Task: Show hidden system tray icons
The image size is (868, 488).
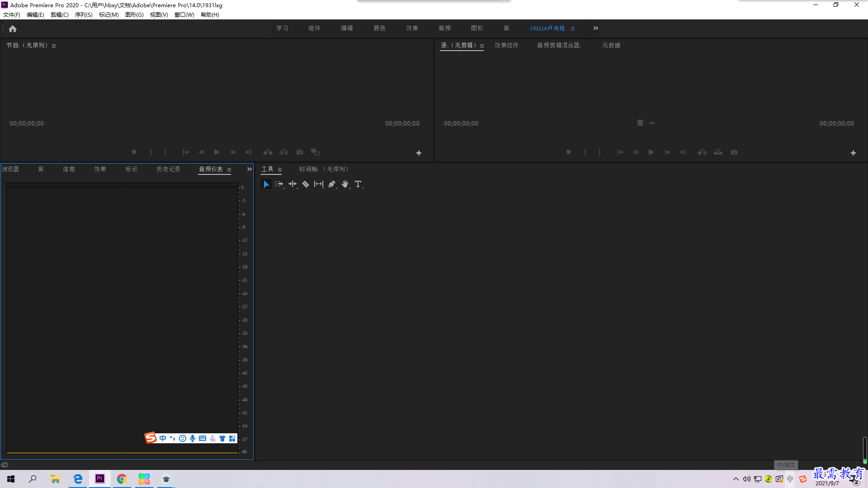Action: [x=736, y=479]
